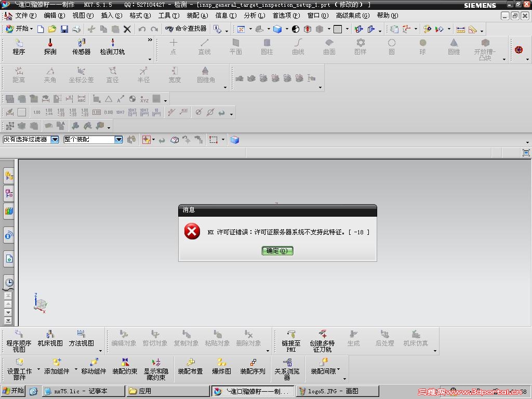
Task: Click the Windows 开始 Start button
Action: [13, 391]
